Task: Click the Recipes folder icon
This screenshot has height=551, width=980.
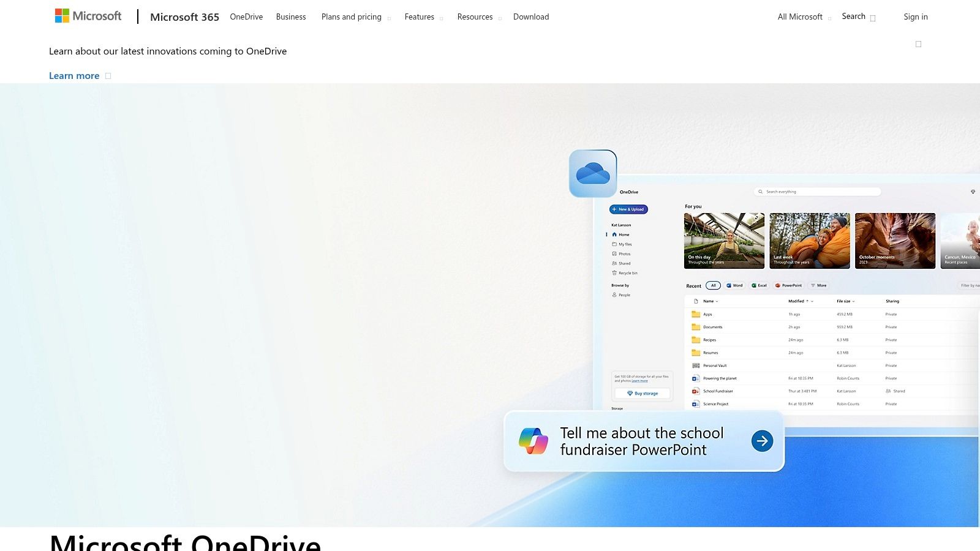Action: coord(696,340)
